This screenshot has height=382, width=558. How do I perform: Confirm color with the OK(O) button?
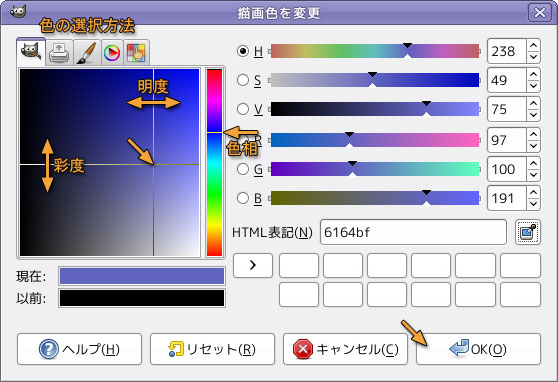click(x=479, y=349)
